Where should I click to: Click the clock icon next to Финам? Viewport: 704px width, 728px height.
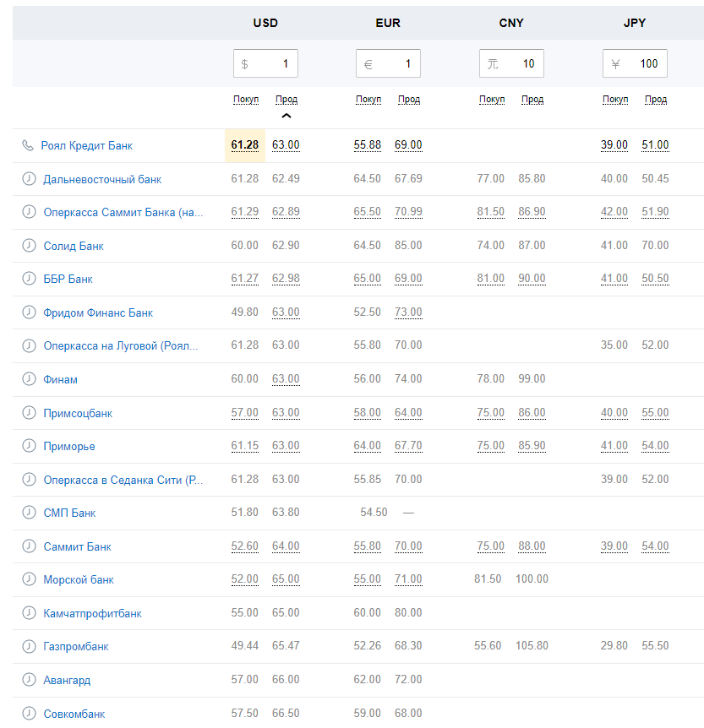pos(29,379)
